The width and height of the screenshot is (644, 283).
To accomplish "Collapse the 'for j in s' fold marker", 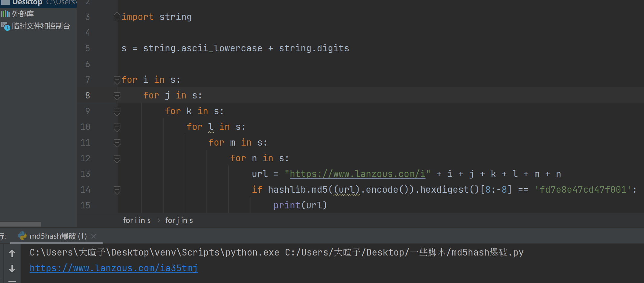I will coord(117,95).
